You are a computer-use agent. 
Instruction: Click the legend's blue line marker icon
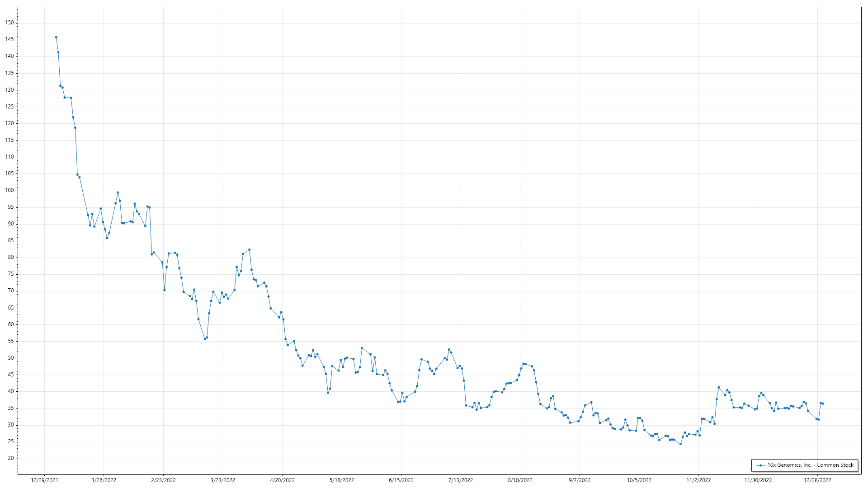760,465
